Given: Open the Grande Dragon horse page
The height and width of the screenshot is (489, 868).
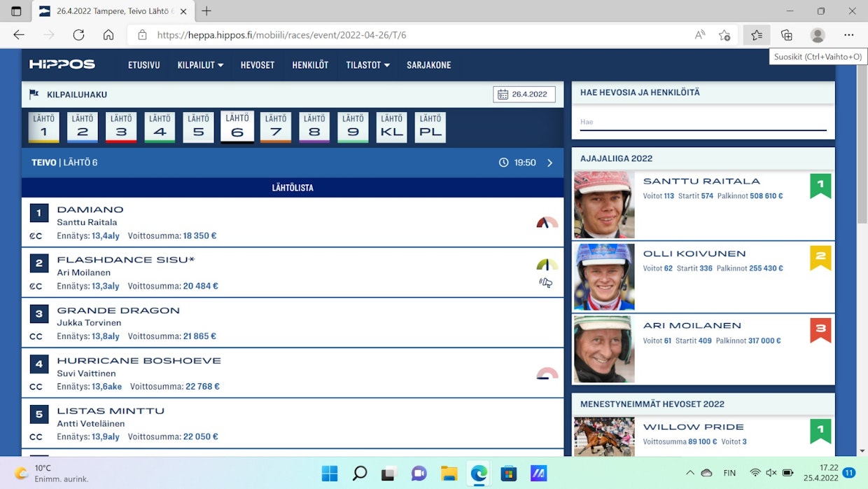Looking at the screenshot, I should (118, 310).
